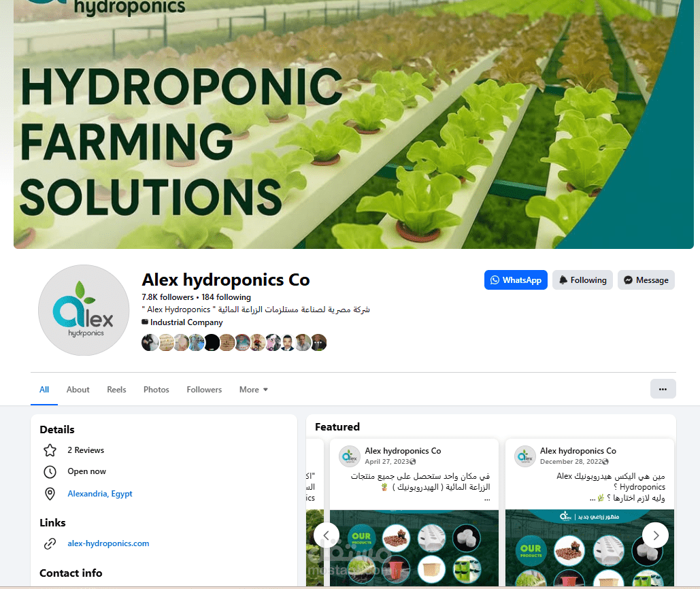Expand the More dropdown

[254, 390]
